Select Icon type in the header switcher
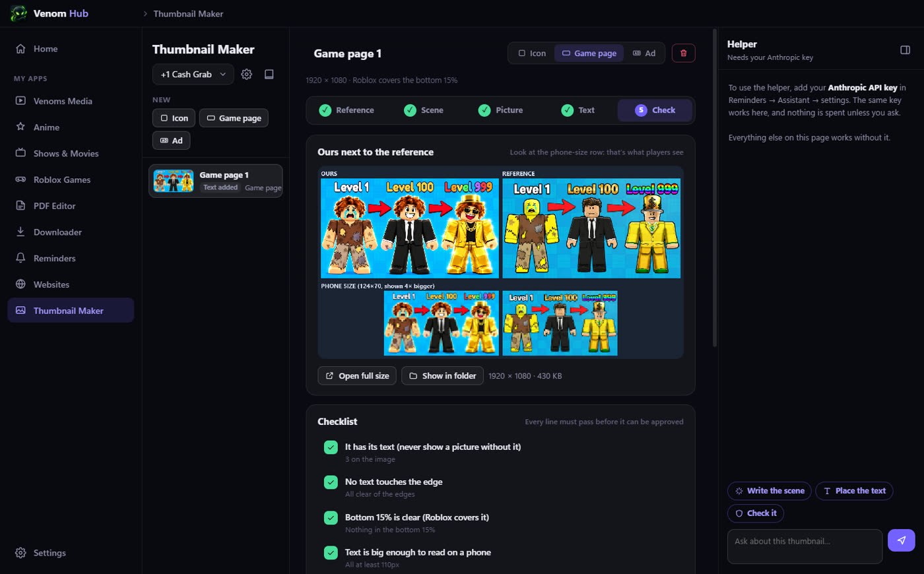The height and width of the screenshot is (574, 924). (x=532, y=53)
